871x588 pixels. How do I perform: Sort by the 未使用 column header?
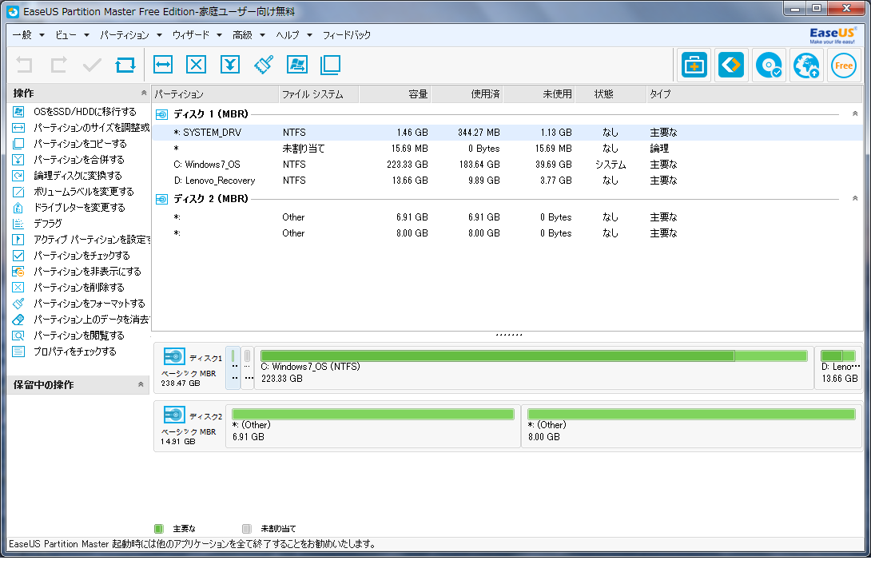539,94
